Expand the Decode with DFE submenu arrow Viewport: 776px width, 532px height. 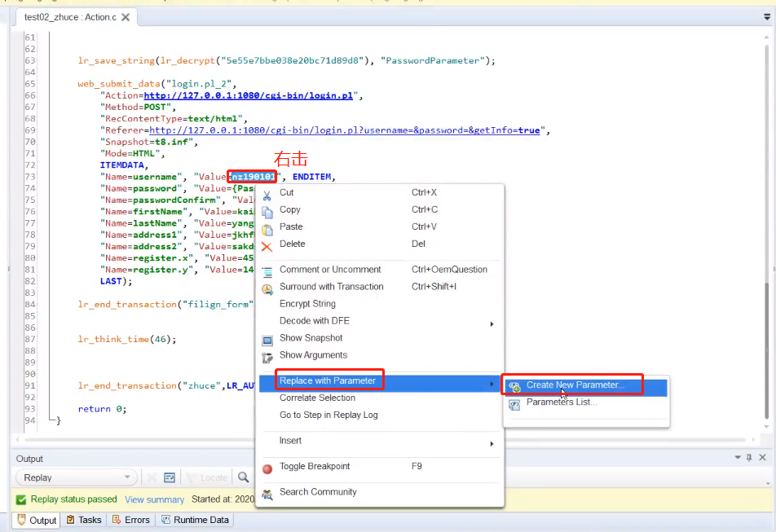[492, 324]
